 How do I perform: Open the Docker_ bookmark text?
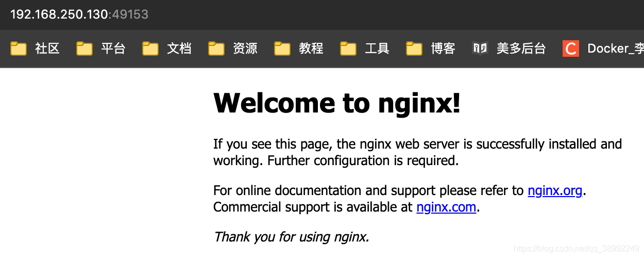point(616,49)
